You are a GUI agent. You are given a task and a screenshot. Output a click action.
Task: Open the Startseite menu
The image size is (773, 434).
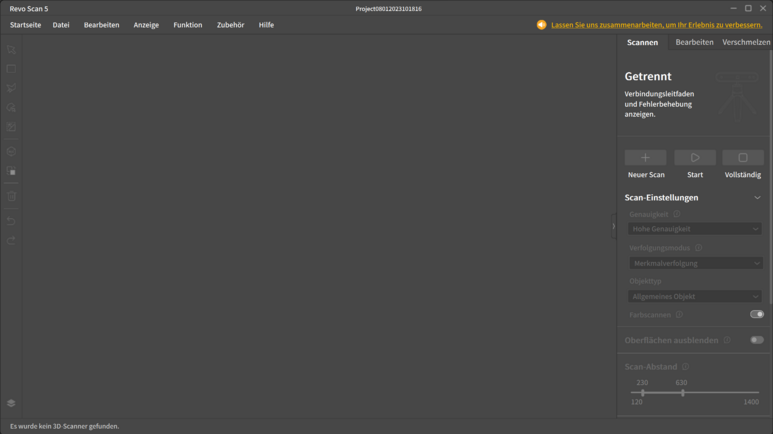26,25
